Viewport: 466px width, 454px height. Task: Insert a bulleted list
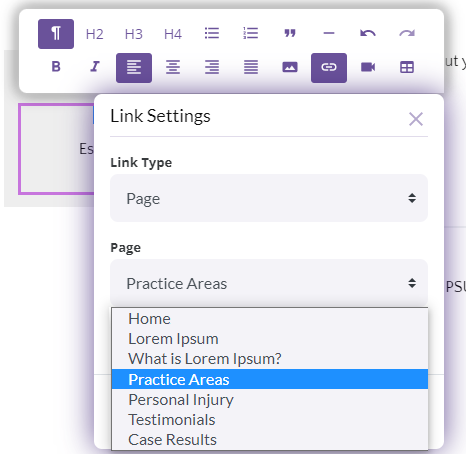pos(212,34)
